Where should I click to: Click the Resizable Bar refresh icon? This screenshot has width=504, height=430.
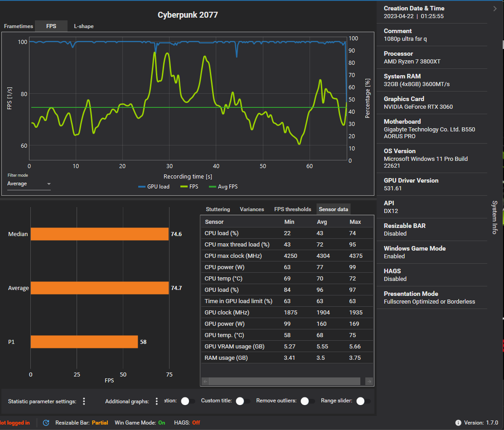(46, 423)
